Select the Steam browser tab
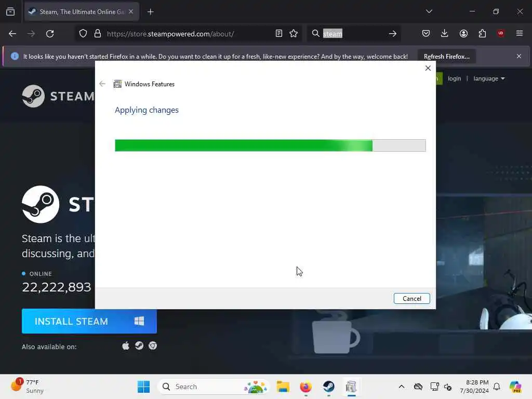532x399 pixels. [82, 12]
